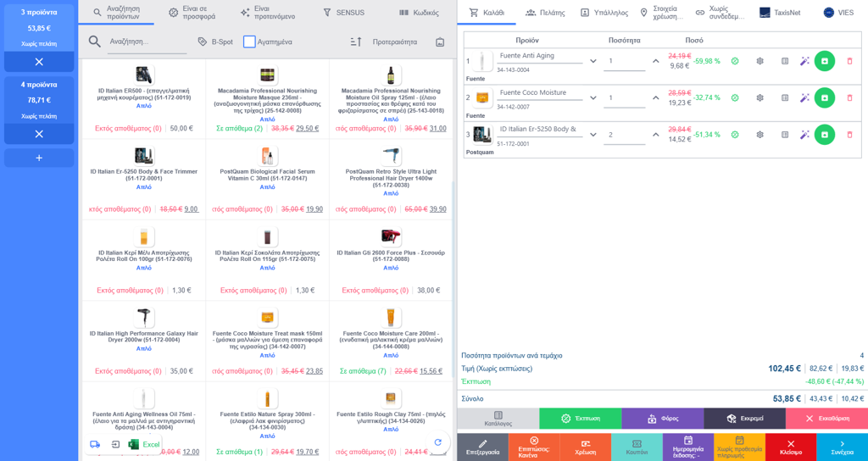Click the Χωρίς προθεσμία πληρωμής button
The height and width of the screenshot is (461, 868).
[739, 447]
